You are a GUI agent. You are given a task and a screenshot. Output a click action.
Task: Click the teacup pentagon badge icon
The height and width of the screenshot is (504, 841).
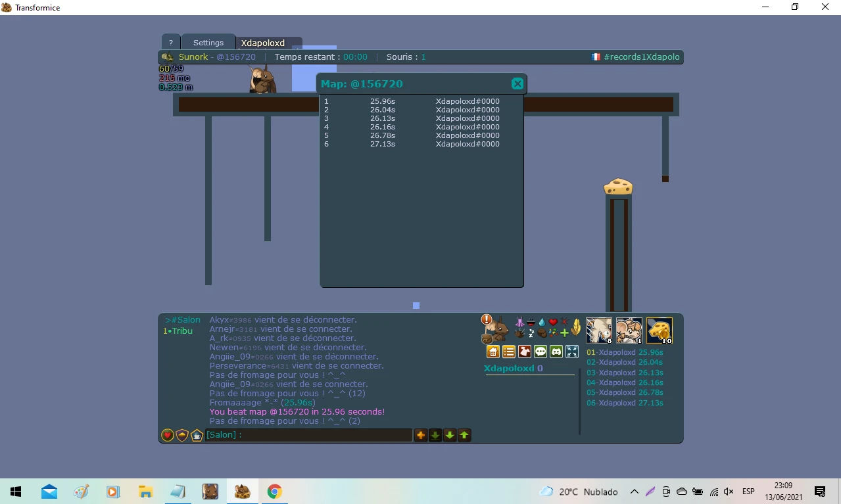[197, 435]
